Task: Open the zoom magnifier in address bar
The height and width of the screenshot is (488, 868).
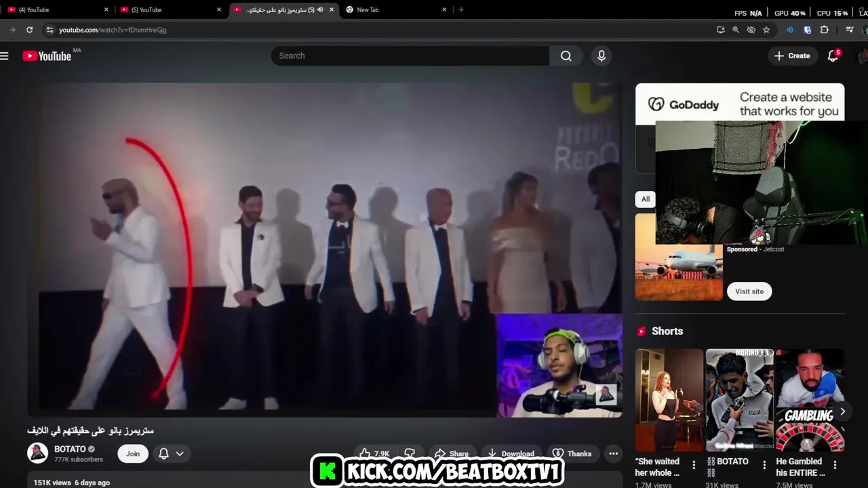Action: [736, 30]
